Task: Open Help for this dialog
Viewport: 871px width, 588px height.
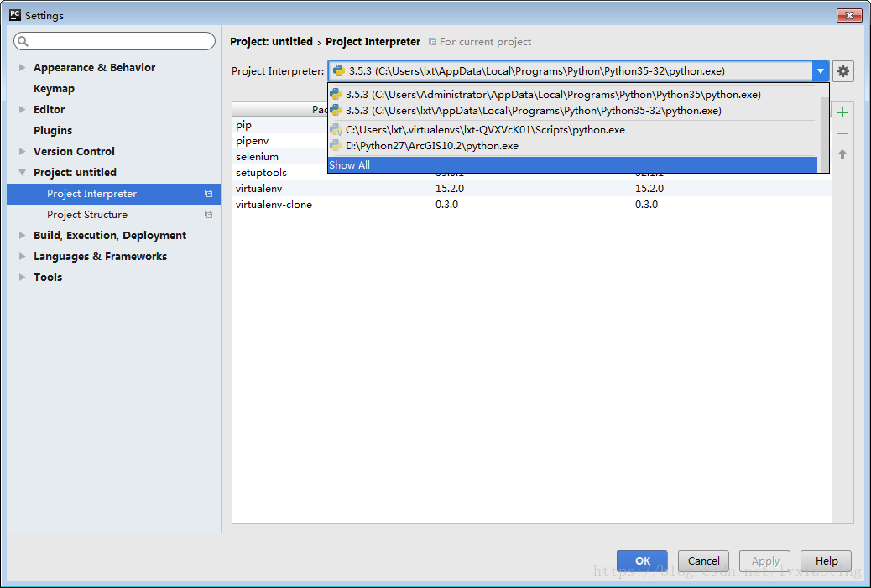Action: 826,561
